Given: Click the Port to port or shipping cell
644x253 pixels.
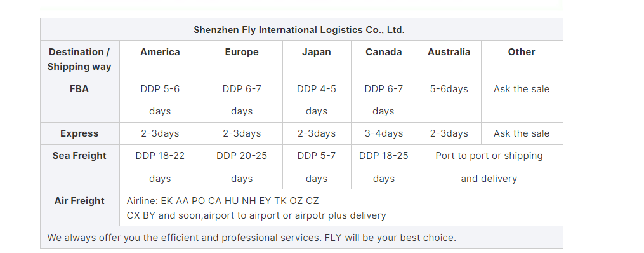Looking at the screenshot, I should point(489,156).
